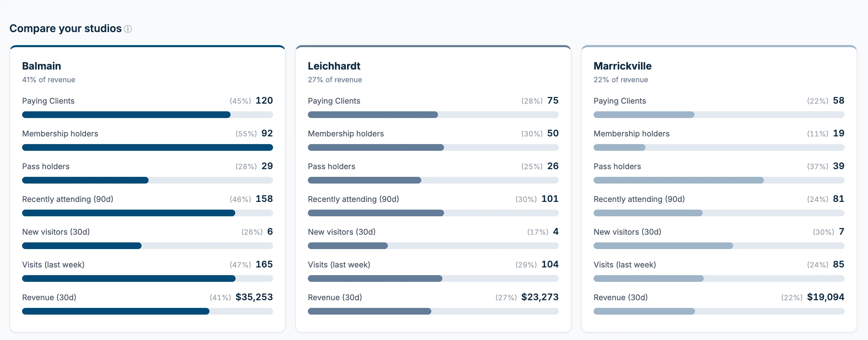
Task: Click the (55%) share beside Balmain Membership holders
Action: click(246, 134)
